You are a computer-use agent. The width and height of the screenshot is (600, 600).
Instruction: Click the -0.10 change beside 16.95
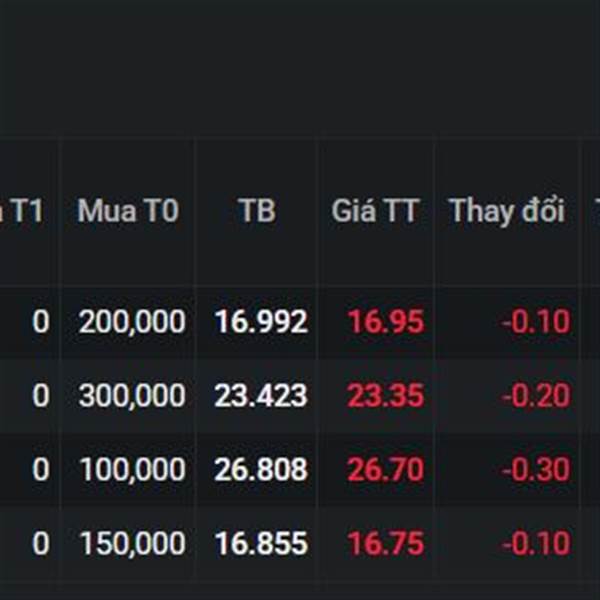(536, 322)
